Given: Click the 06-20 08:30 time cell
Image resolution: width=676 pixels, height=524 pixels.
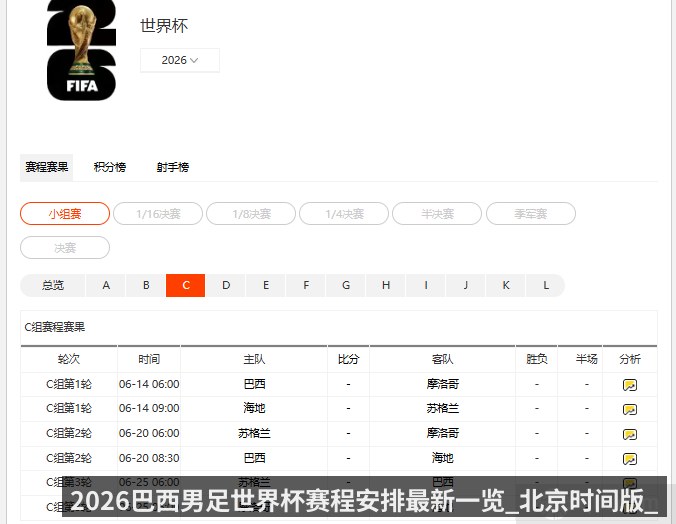Looking at the screenshot, I should pos(149,458).
